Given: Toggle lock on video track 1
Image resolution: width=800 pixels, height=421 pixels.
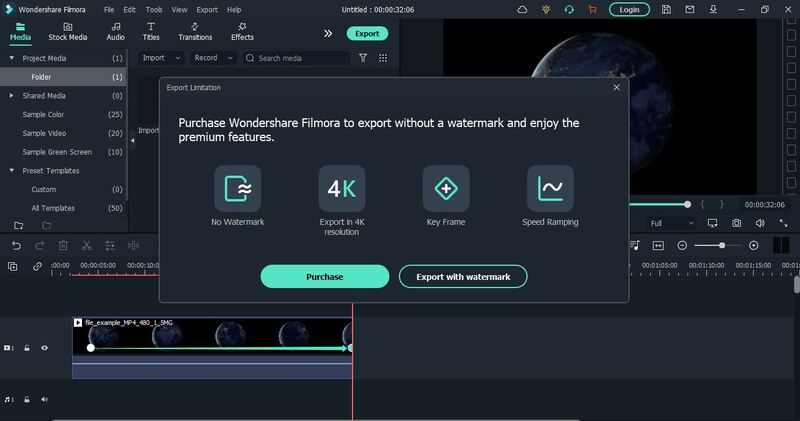Looking at the screenshot, I should pos(27,348).
